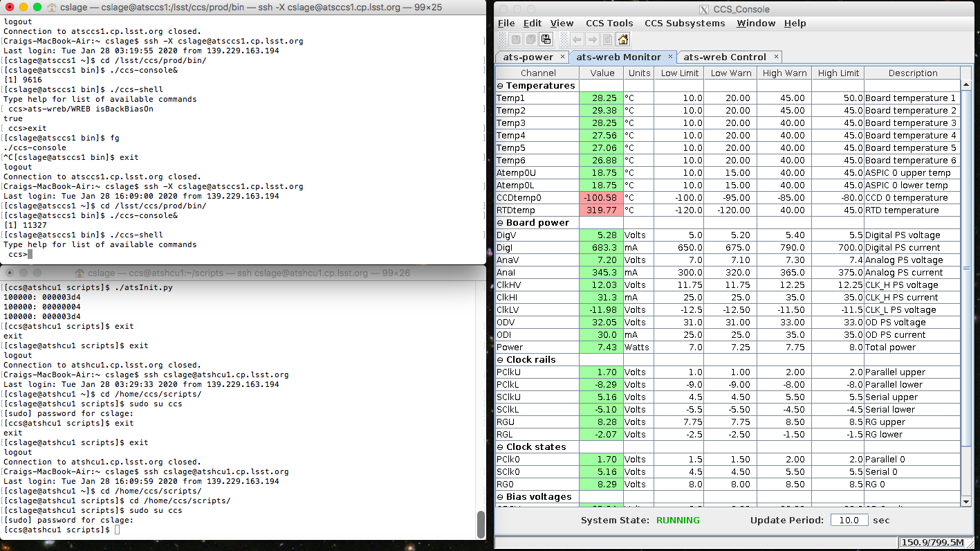Click the Temp6 Low Warn cell 20.00
The image size is (980, 551).
pos(731,161)
